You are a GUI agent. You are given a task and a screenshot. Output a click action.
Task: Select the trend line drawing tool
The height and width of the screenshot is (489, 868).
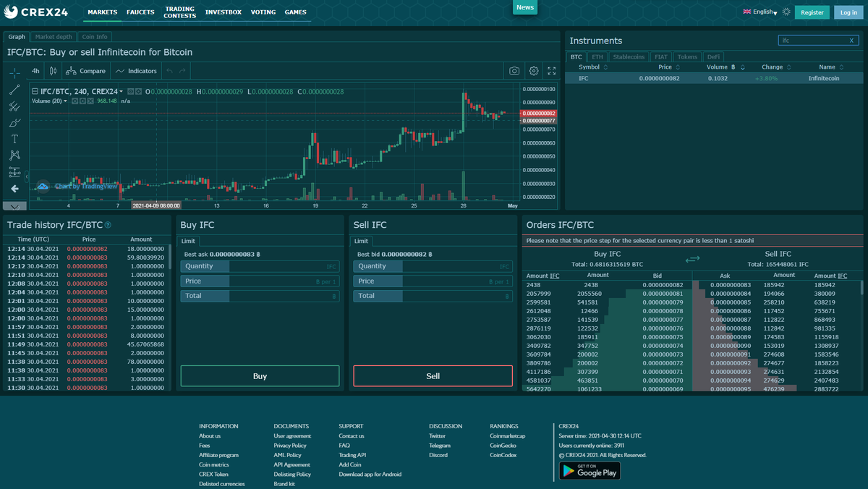(14, 90)
